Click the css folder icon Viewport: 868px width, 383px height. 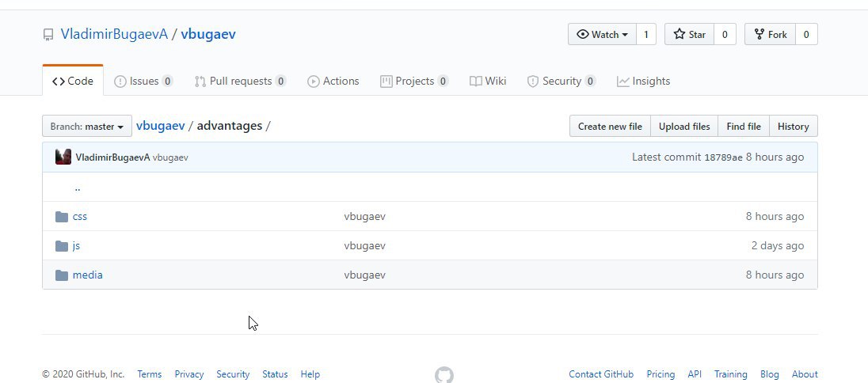tap(62, 216)
